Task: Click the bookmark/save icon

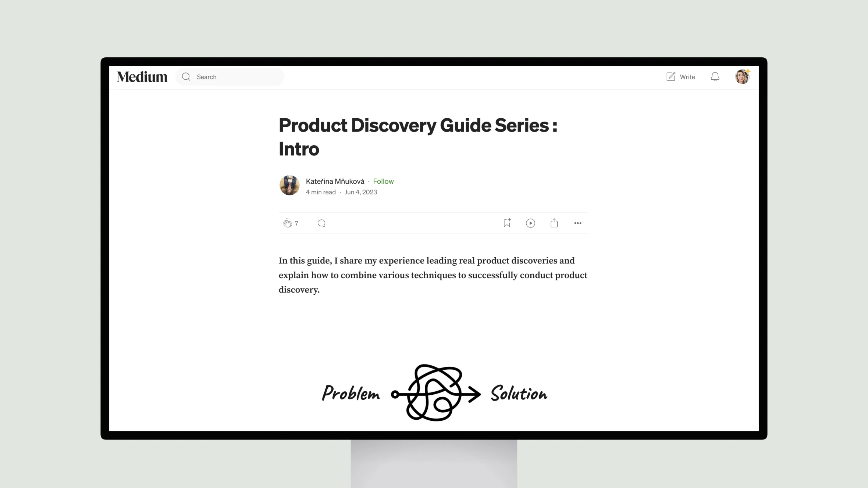Action: [507, 222]
